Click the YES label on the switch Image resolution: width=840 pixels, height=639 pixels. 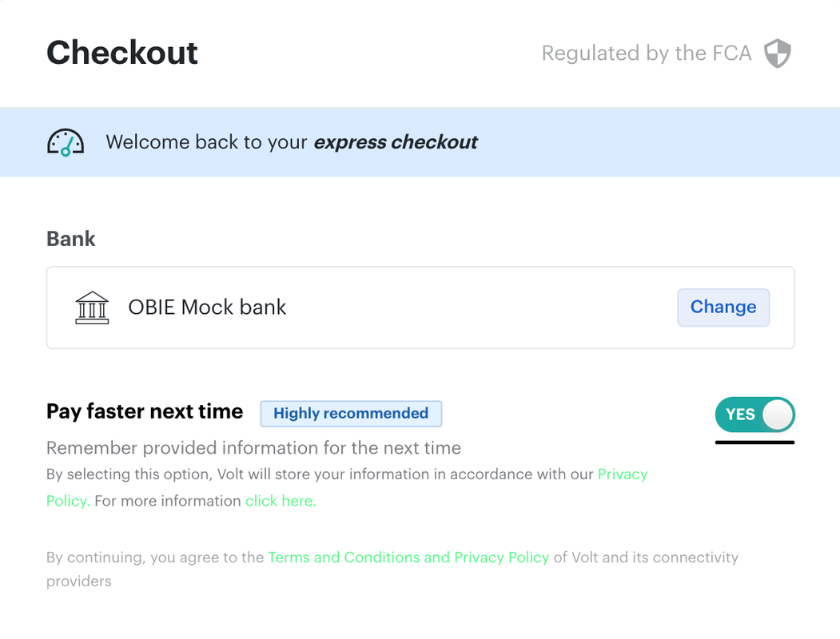[x=740, y=415]
